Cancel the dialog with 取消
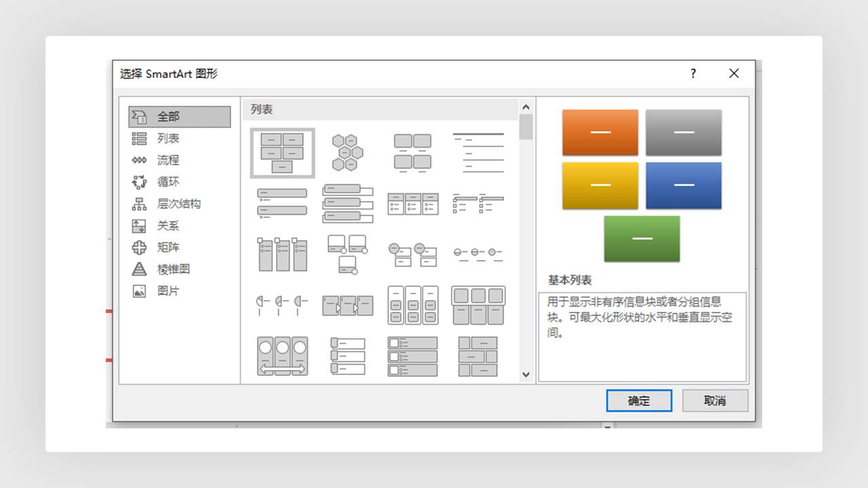 pos(715,401)
